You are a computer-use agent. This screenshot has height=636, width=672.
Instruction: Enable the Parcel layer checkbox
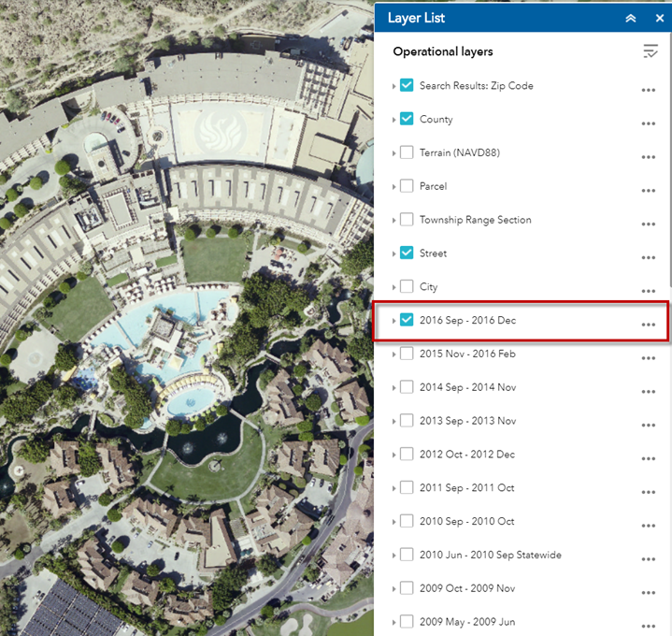pyautogui.click(x=407, y=186)
